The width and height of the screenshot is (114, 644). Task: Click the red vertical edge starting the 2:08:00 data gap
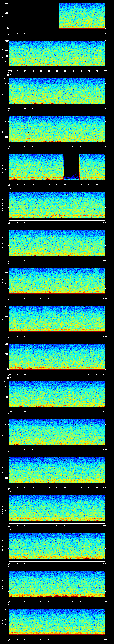coord(63,167)
